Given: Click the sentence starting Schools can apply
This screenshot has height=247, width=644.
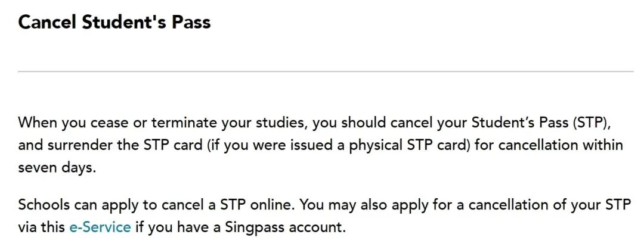Looking at the screenshot, I should click(x=156, y=205).
